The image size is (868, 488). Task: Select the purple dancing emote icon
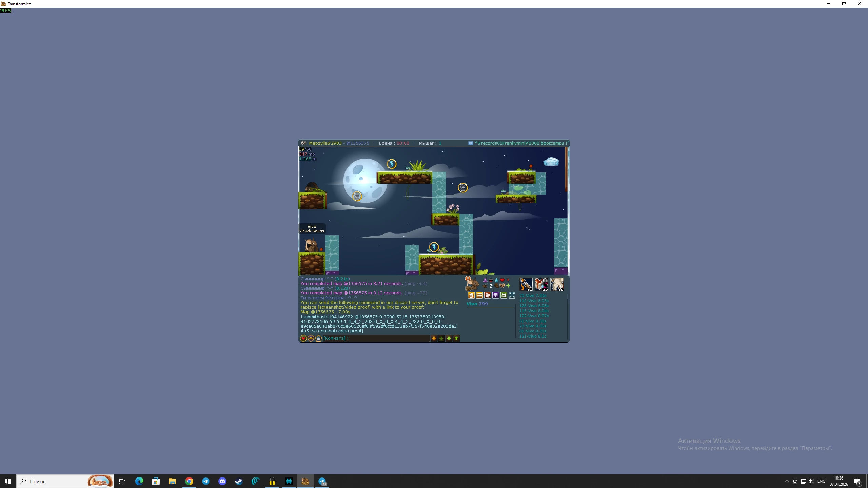click(485, 280)
